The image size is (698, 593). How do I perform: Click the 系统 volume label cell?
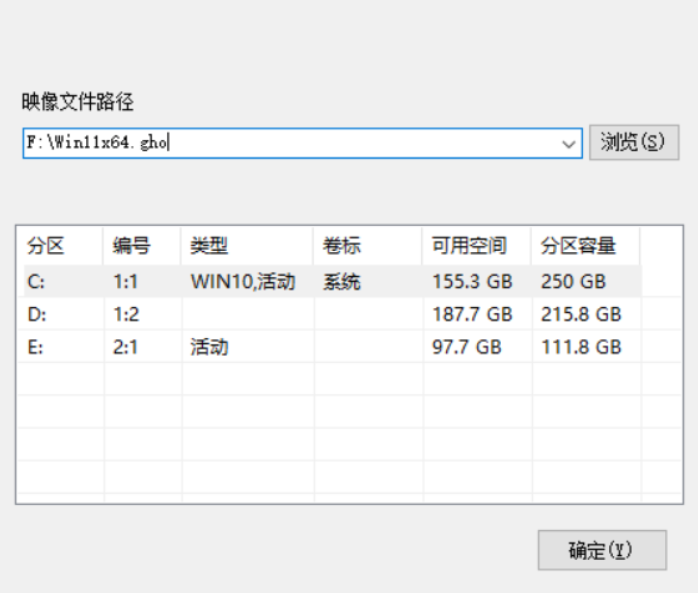click(341, 282)
